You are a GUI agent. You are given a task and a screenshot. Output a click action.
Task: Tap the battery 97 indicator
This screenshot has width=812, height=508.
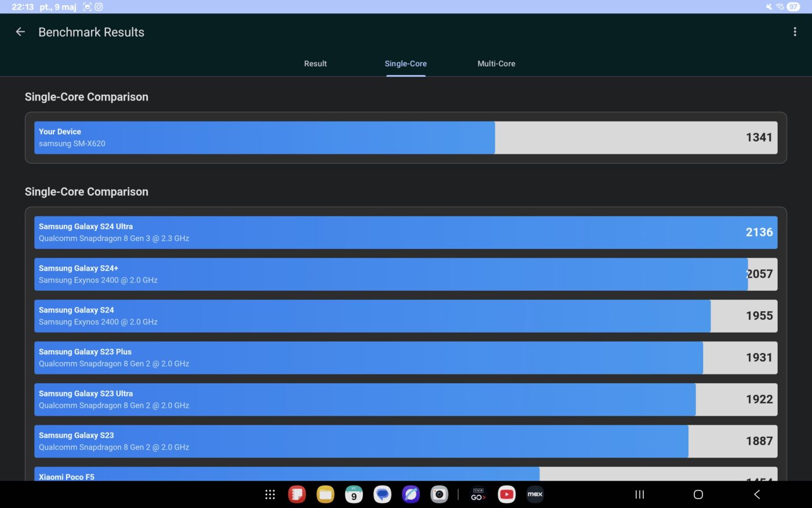tap(793, 7)
